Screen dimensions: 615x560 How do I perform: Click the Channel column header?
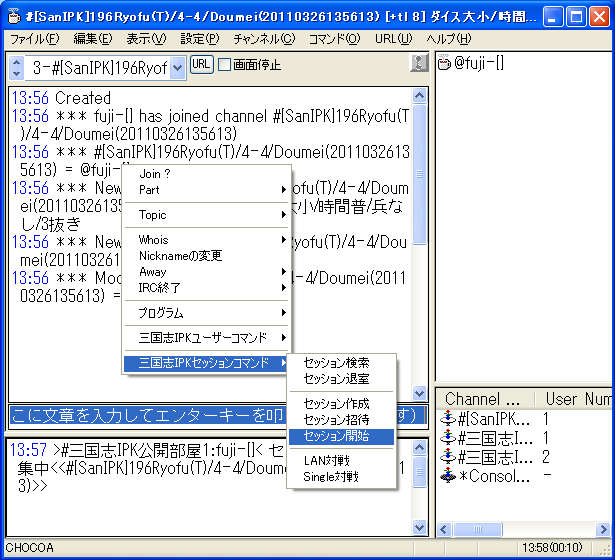coord(485,398)
